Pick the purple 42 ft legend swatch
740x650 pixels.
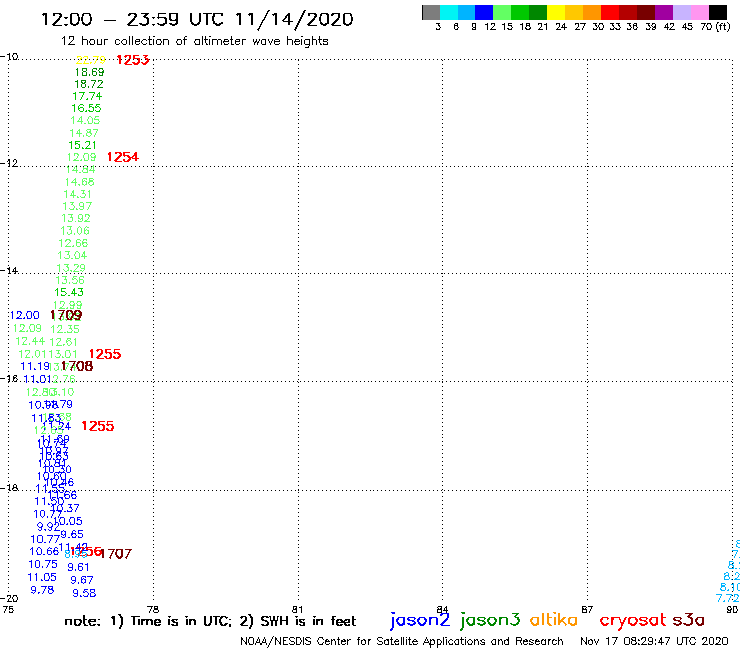[x=664, y=13]
